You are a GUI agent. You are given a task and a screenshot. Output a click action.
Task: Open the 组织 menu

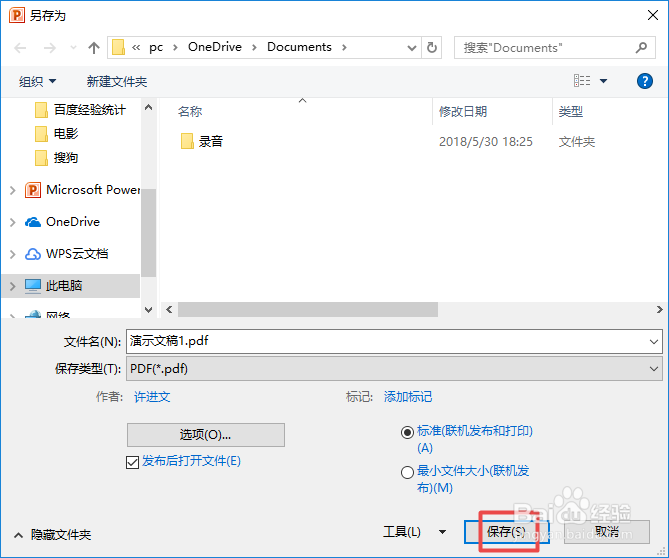[37, 81]
